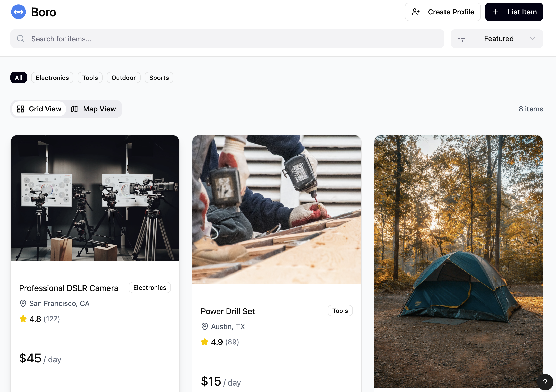
Task: Filter by Electronics category
Action: (x=52, y=78)
